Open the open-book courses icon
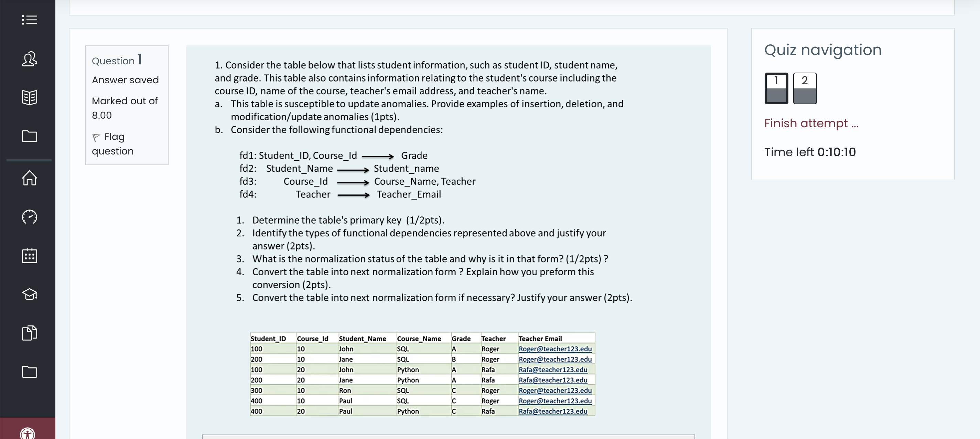This screenshot has width=980, height=439. pyautogui.click(x=29, y=97)
